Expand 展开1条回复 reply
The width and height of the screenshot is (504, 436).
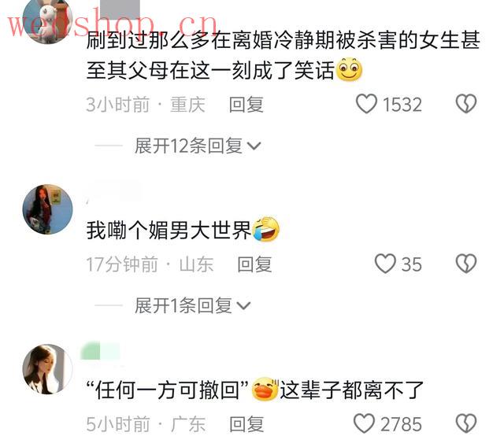192,305
